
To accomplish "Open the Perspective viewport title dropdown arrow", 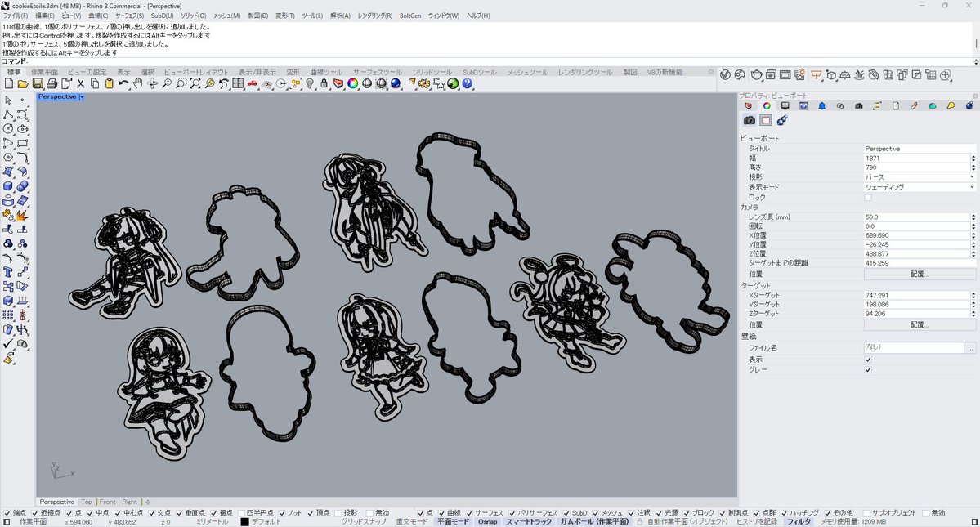I will [82, 96].
